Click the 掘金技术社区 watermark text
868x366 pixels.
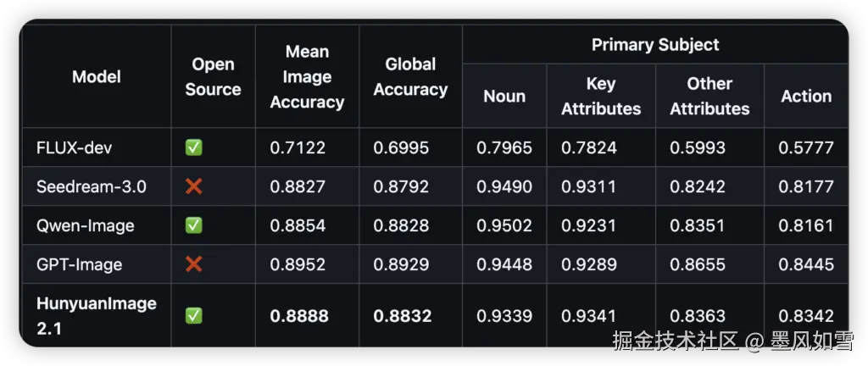676,341
